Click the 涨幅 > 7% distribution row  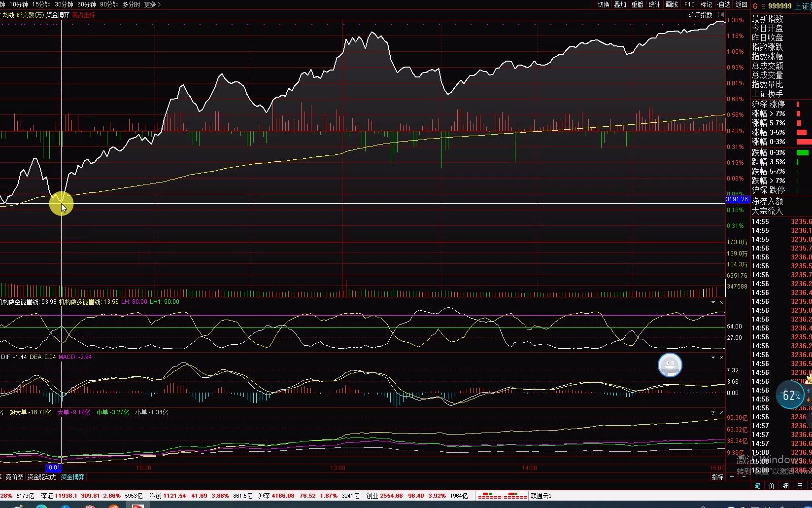pos(781,113)
